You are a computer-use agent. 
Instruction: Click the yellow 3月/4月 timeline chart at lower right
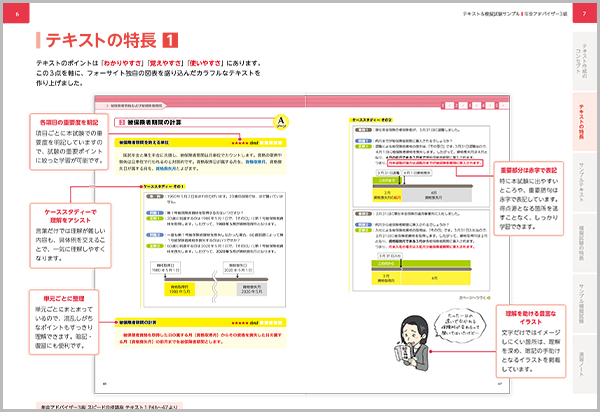tap(421, 270)
